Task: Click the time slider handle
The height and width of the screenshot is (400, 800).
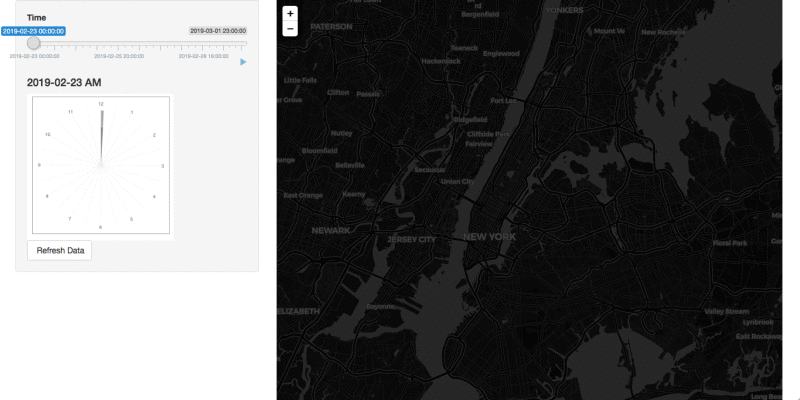Action: point(33,43)
